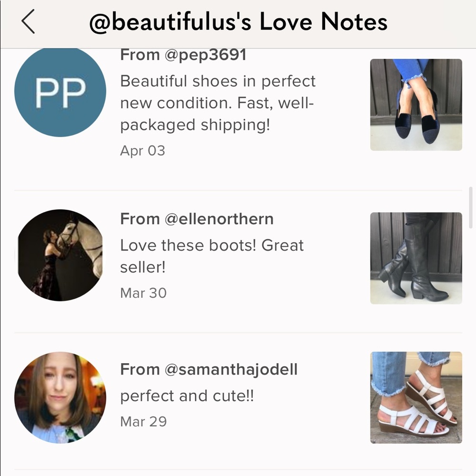The image size is (476, 476).
Task: Click the "@beautifulus's Love Notes" page title
Action: click(238, 22)
